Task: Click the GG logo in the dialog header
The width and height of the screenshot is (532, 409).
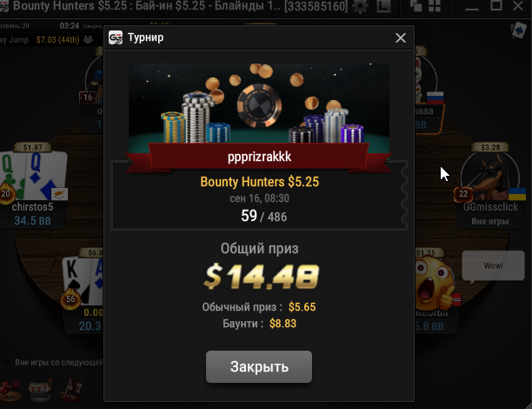Action: 116,37
